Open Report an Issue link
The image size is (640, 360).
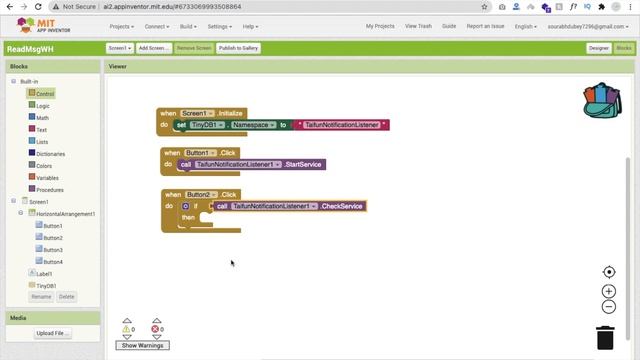tap(485, 26)
